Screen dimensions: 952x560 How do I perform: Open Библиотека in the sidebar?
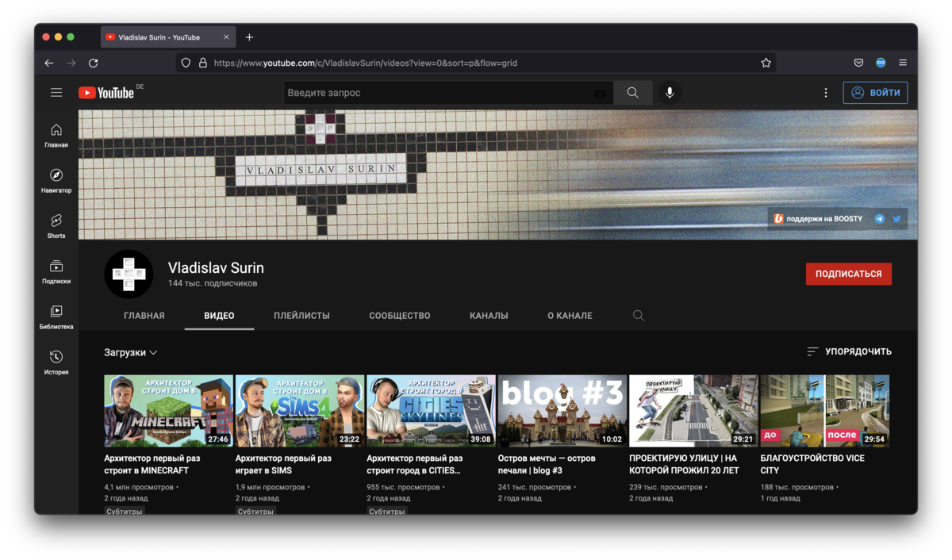pyautogui.click(x=56, y=317)
